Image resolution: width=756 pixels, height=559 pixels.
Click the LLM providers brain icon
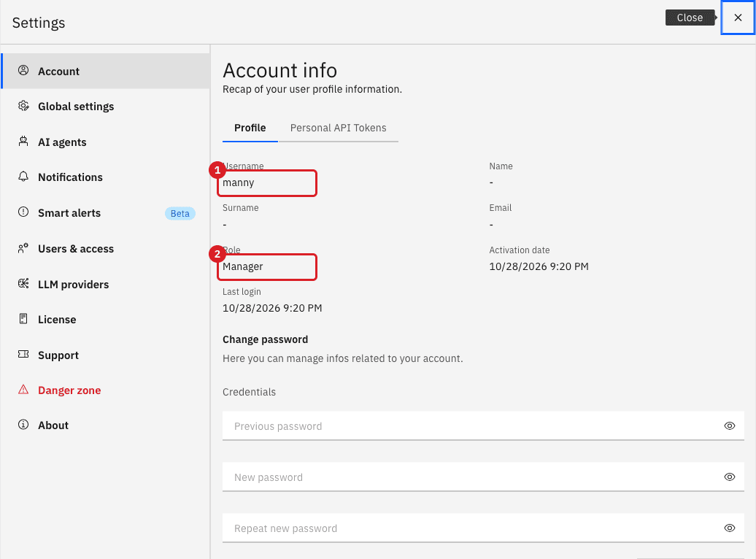click(x=23, y=284)
